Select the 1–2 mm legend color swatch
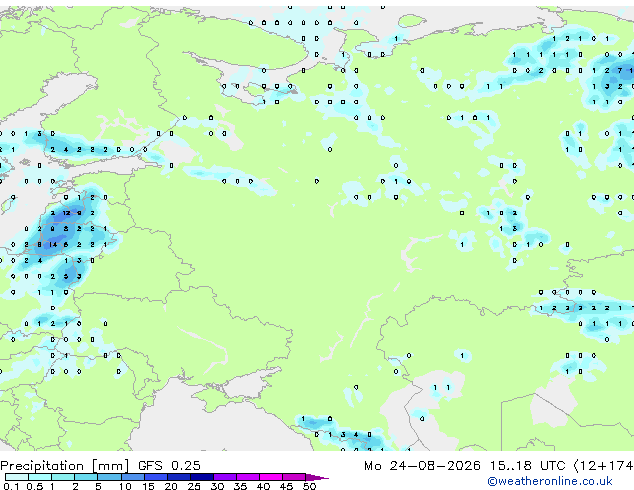634x490 pixels. [63, 477]
